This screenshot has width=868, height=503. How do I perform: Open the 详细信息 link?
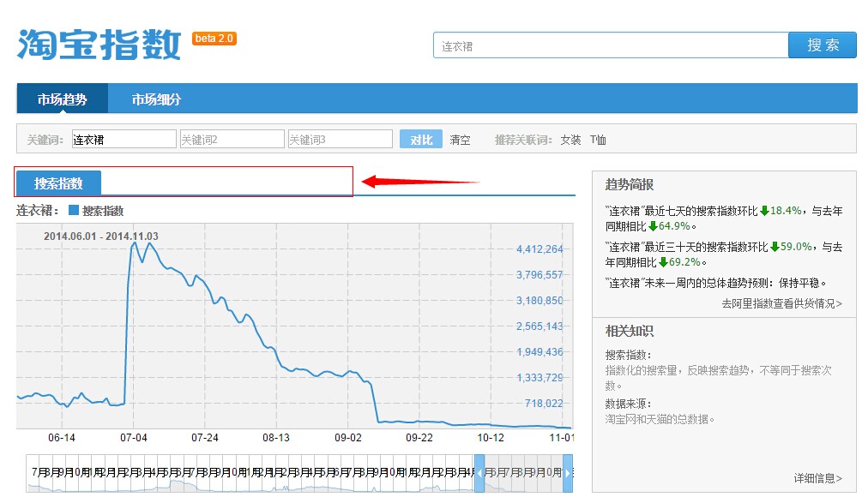click(817, 478)
